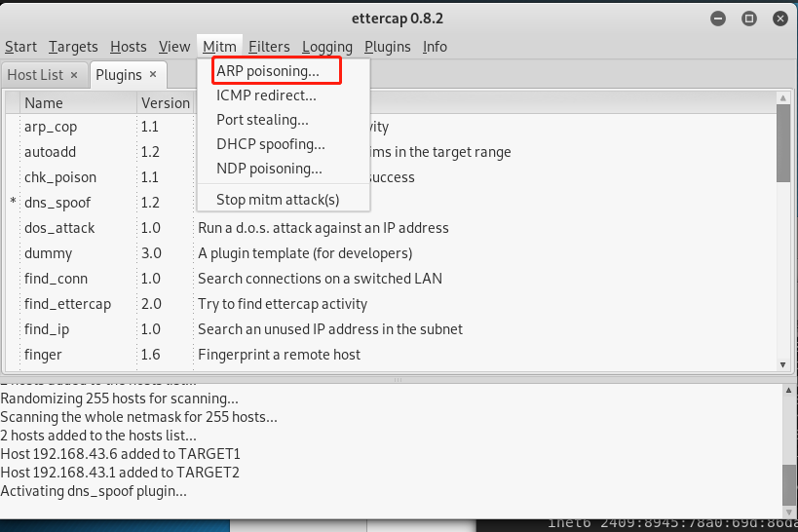Click Stop mitm attack(s)
The image size is (798, 532).
pyautogui.click(x=284, y=200)
